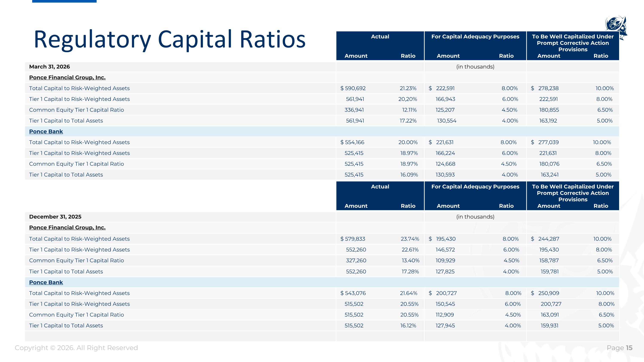Select the ratio '20.00%'
Viewport: 644px width, 362px height.
(x=408, y=142)
